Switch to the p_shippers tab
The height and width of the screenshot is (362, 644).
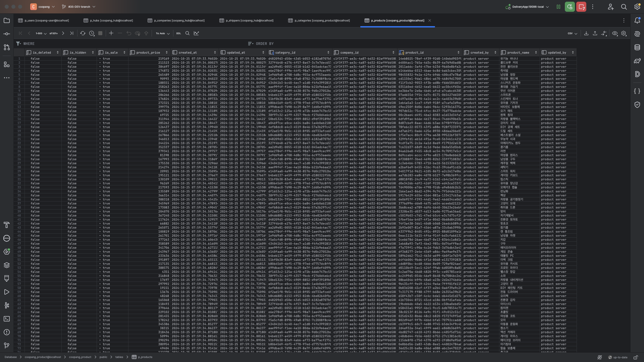[x=247, y=20]
